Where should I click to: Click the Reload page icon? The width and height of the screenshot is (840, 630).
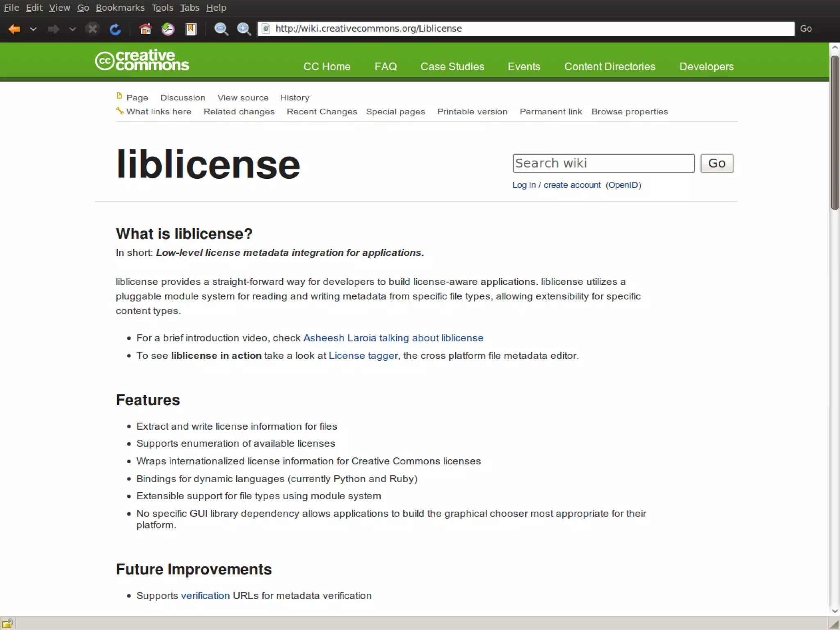115,29
